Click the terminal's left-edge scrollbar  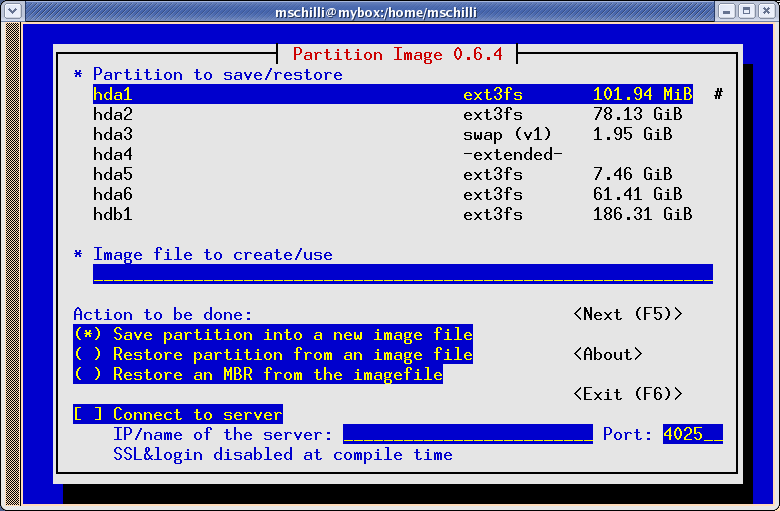tap(13, 264)
